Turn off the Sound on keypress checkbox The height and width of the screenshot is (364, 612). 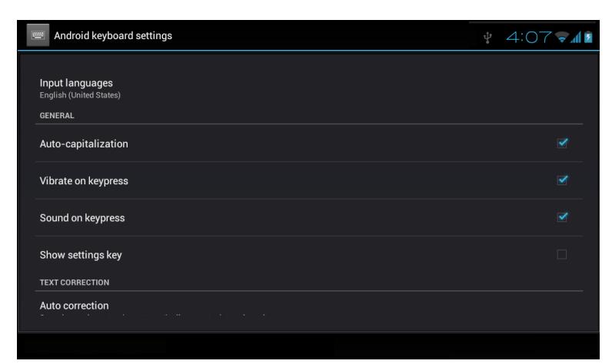coord(562,217)
